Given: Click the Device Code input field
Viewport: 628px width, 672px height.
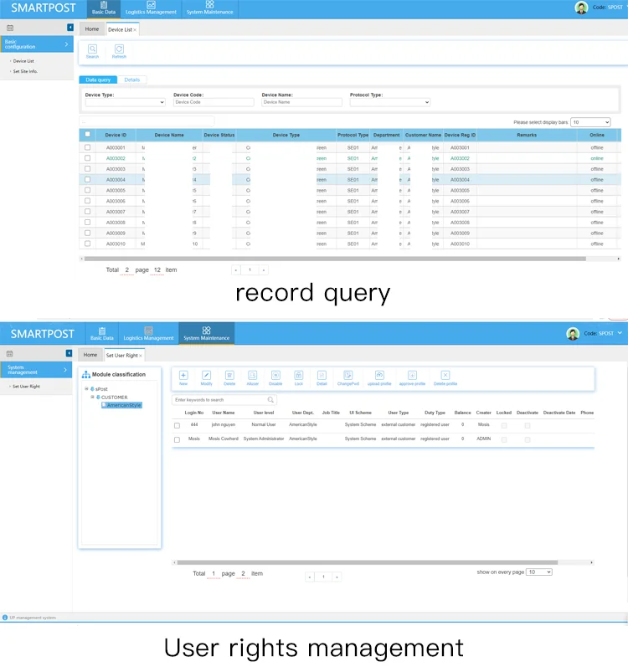Looking at the screenshot, I should (213, 102).
